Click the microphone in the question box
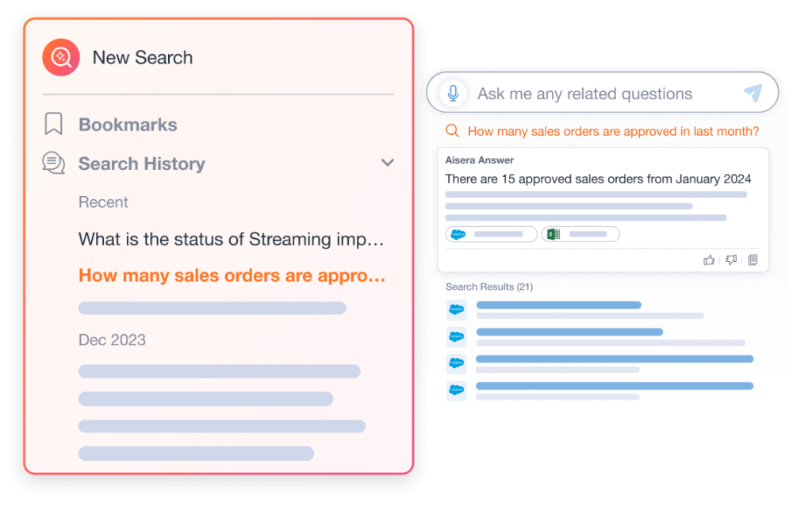 [x=452, y=93]
